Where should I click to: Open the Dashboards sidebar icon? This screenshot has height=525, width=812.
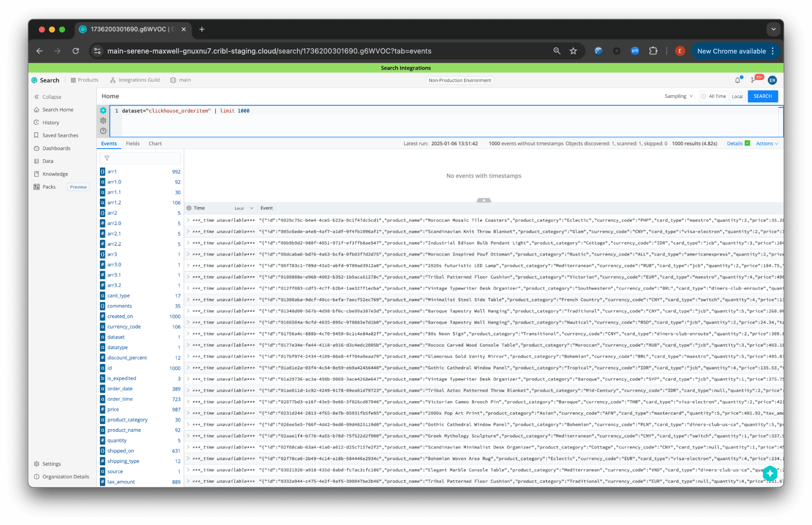point(37,148)
